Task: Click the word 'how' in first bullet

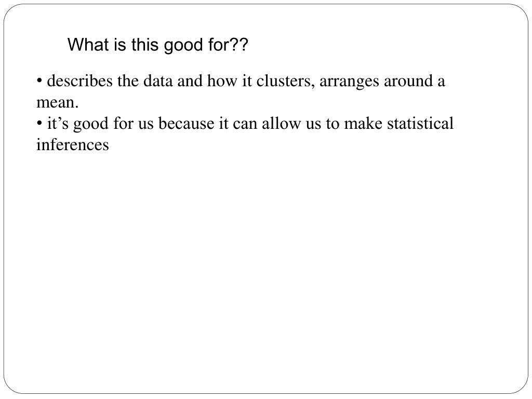Action: pyautogui.click(x=222, y=81)
